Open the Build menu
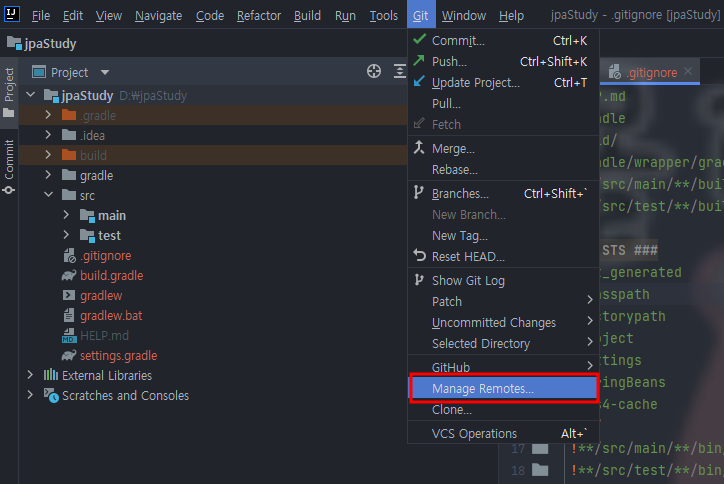This screenshot has height=484, width=724. point(307,16)
